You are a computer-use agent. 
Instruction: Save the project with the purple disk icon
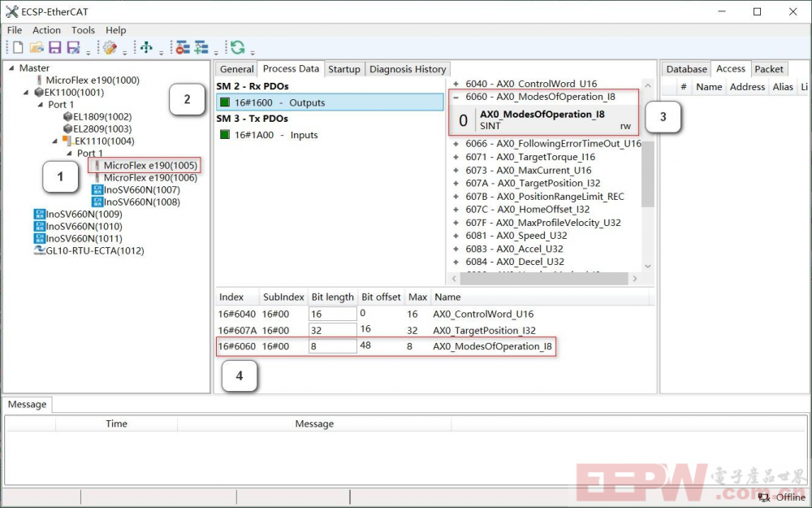click(55, 48)
